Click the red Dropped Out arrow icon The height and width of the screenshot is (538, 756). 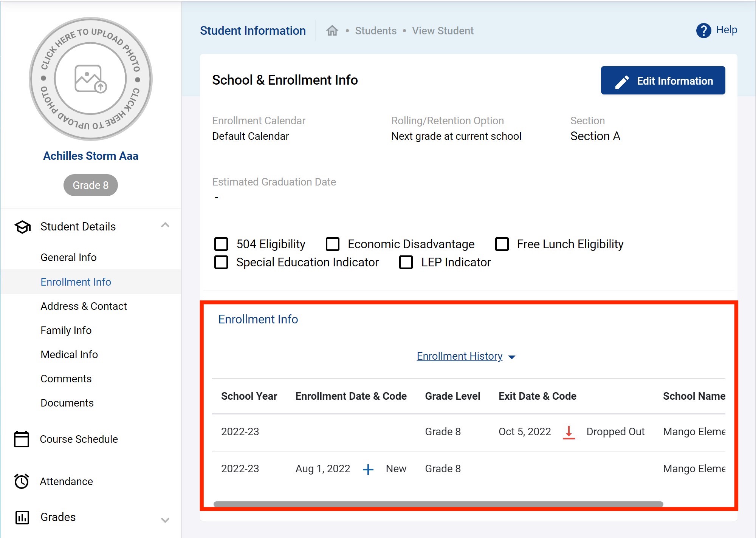pyautogui.click(x=569, y=432)
